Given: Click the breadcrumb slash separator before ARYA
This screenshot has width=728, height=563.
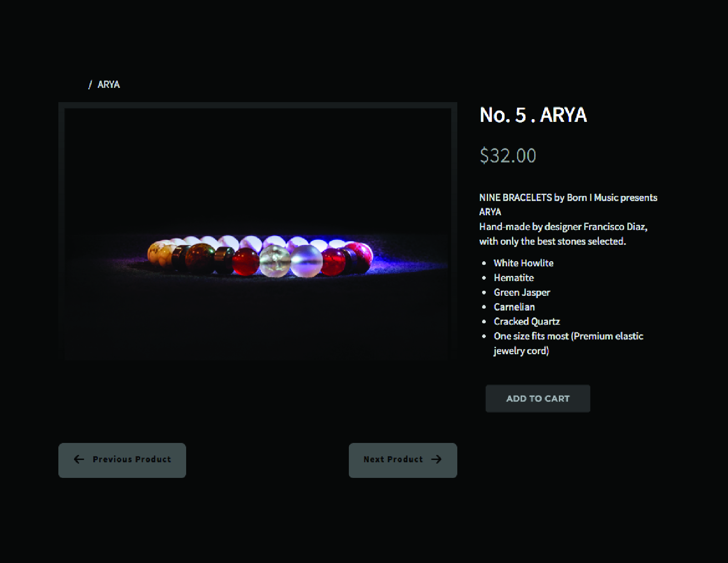Looking at the screenshot, I should coord(90,85).
